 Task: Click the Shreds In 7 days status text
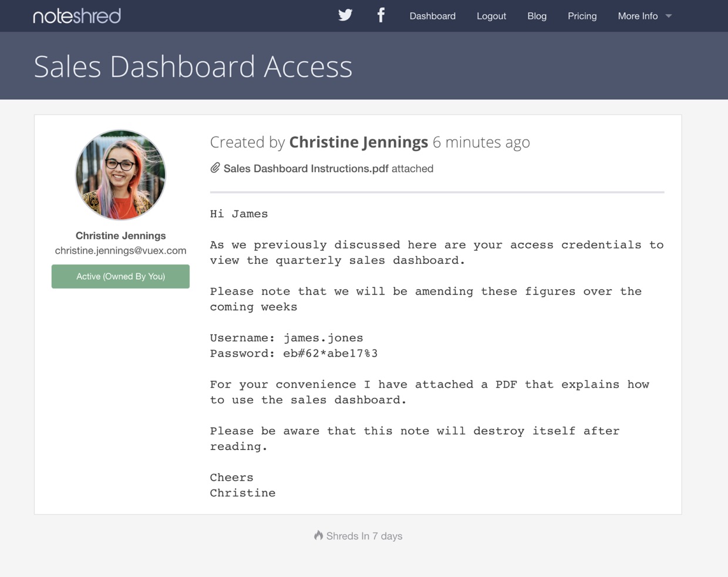(x=364, y=536)
